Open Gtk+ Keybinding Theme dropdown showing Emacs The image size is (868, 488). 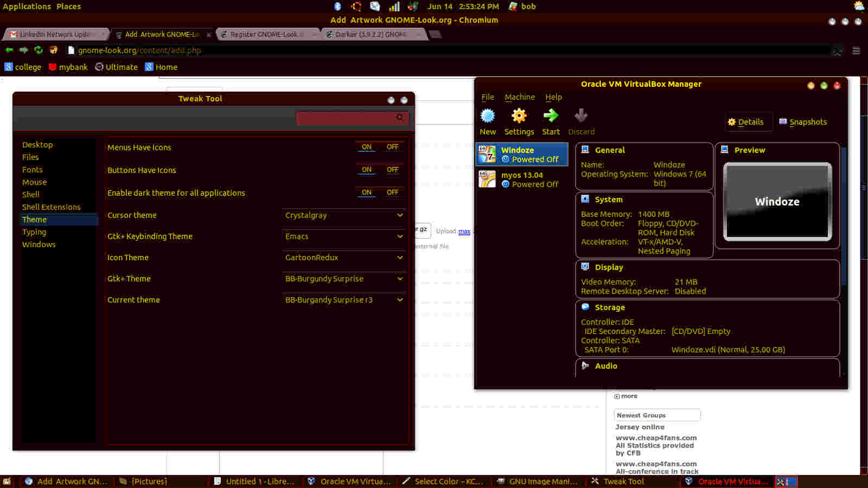tap(344, 236)
